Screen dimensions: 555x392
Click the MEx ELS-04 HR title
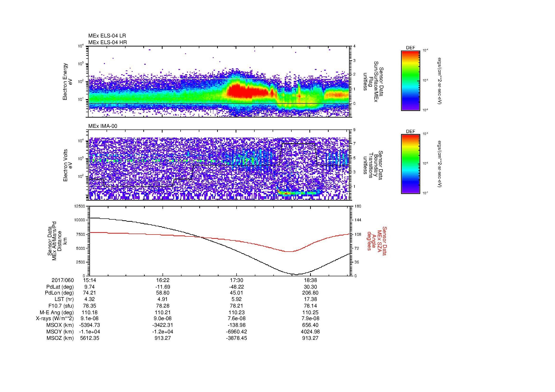[107, 42]
